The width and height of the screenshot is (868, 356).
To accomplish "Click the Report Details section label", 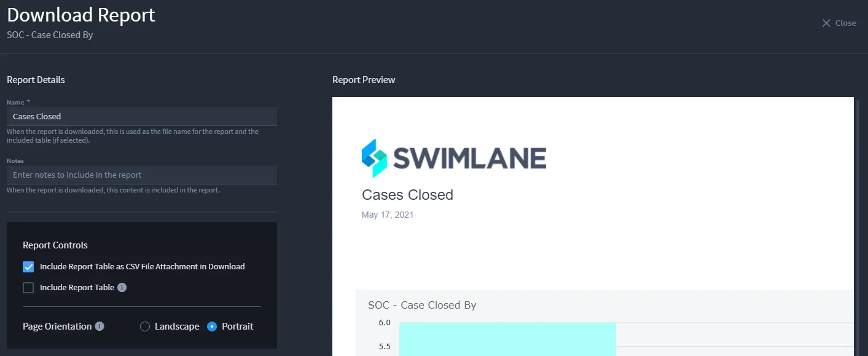I will (36, 80).
